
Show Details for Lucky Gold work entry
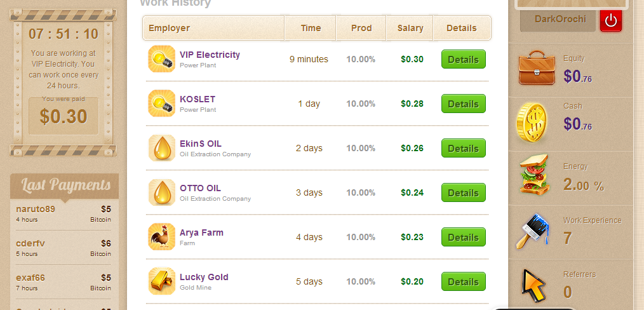(x=463, y=281)
